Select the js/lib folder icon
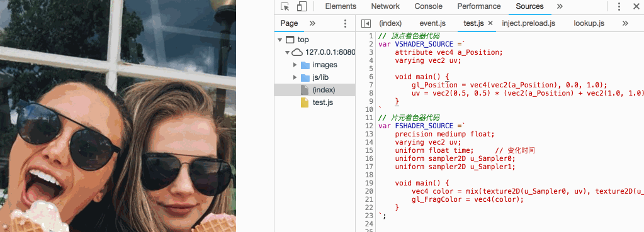This screenshot has width=644, height=232. 305,77
